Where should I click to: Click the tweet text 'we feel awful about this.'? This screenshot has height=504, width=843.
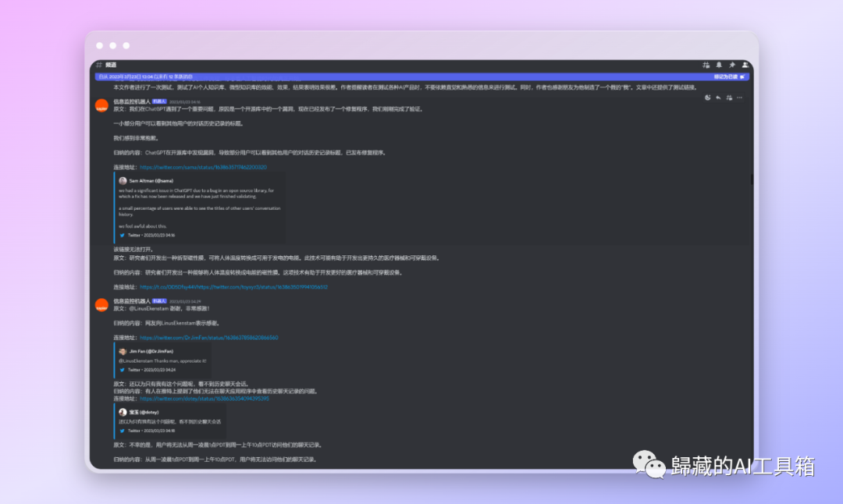tap(143, 226)
